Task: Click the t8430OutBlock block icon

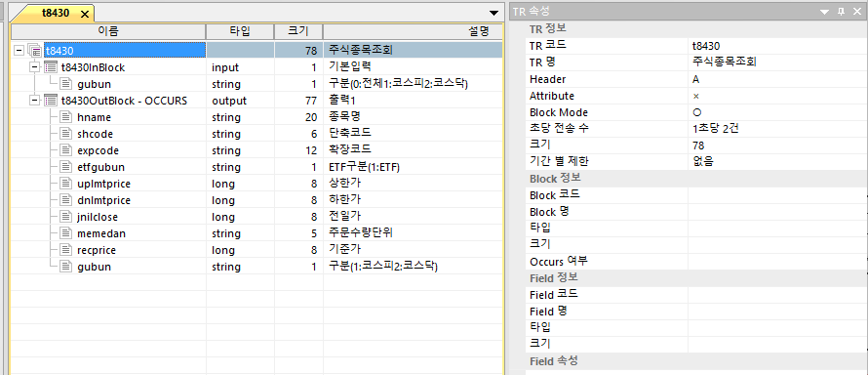Action: [51, 101]
